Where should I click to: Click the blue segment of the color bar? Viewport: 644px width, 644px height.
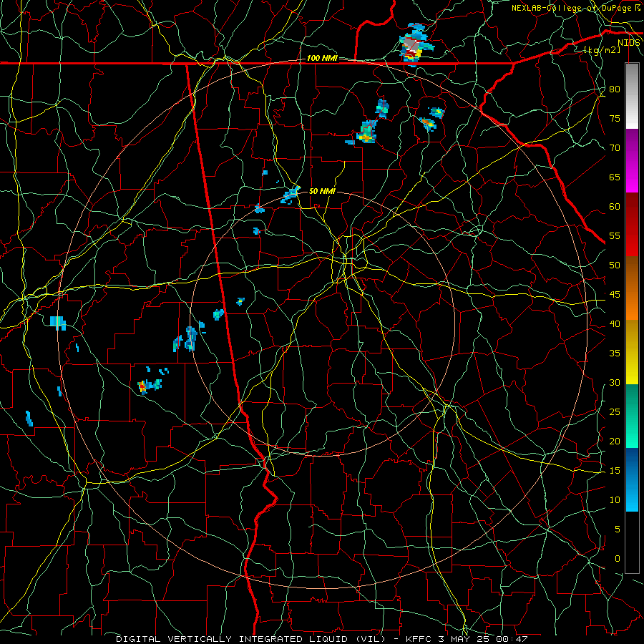632,479
